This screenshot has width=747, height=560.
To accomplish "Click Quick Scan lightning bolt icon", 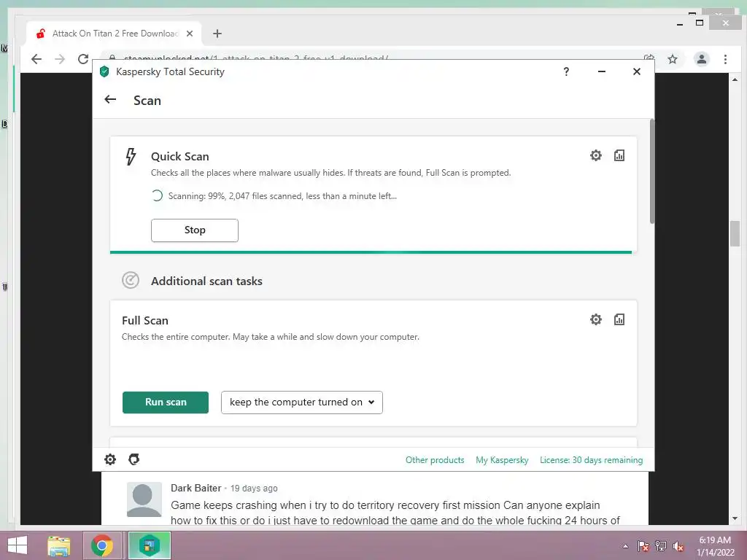I will [x=131, y=157].
